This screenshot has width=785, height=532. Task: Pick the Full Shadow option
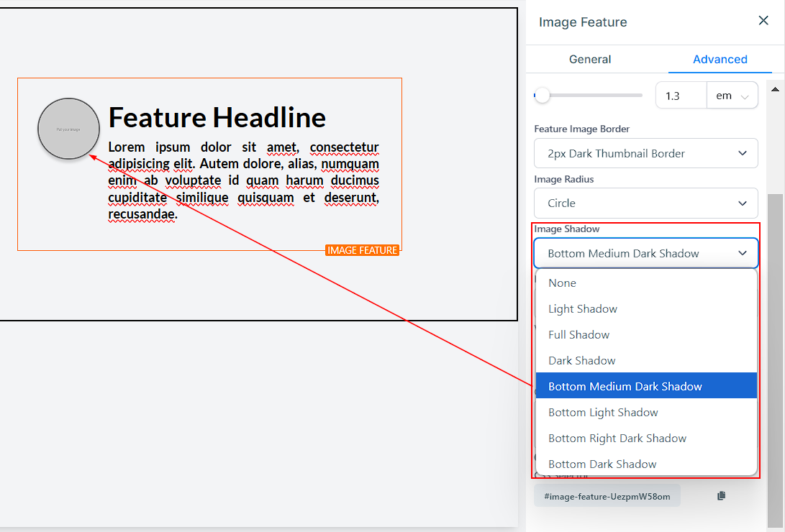578,335
